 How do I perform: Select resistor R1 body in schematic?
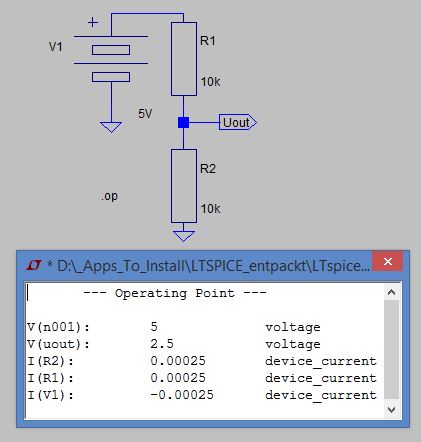point(184,59)
